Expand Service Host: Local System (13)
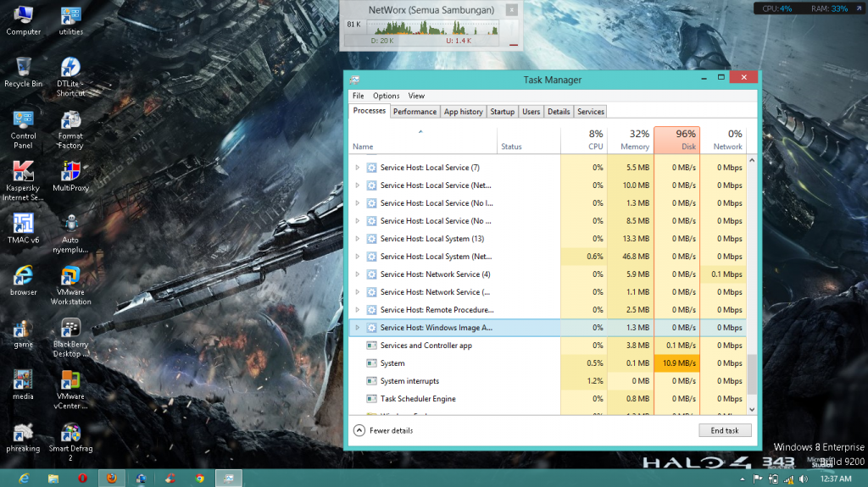Image resolution: width=868 pixels, height=487 pixels. (x=358, y=239)
